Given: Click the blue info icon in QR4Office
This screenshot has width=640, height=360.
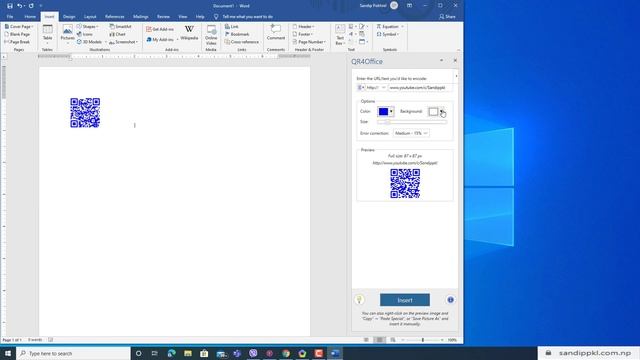Looking at the screenshot, I should pyautogui.click(x=450, y=300).
